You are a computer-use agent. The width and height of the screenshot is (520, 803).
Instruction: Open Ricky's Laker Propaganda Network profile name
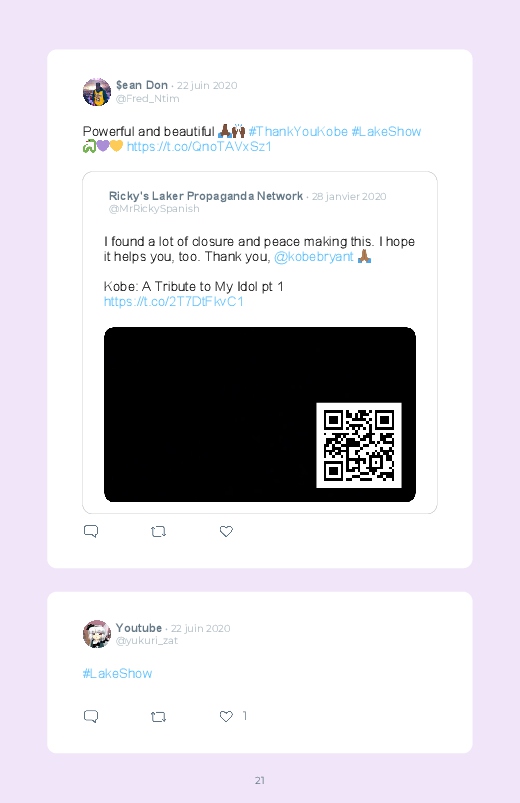(205, 196)
